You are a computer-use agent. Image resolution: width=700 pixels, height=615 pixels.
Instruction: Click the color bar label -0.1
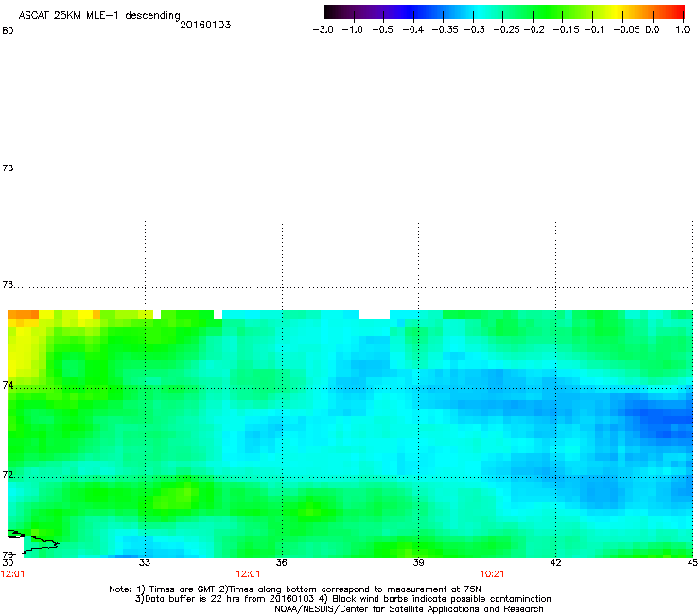point(594,30)
